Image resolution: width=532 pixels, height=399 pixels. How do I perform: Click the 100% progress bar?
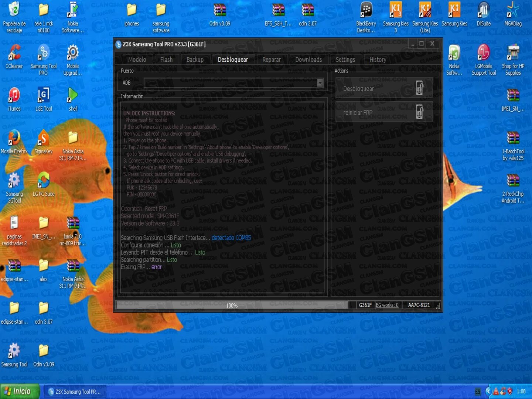pos(232,305)
